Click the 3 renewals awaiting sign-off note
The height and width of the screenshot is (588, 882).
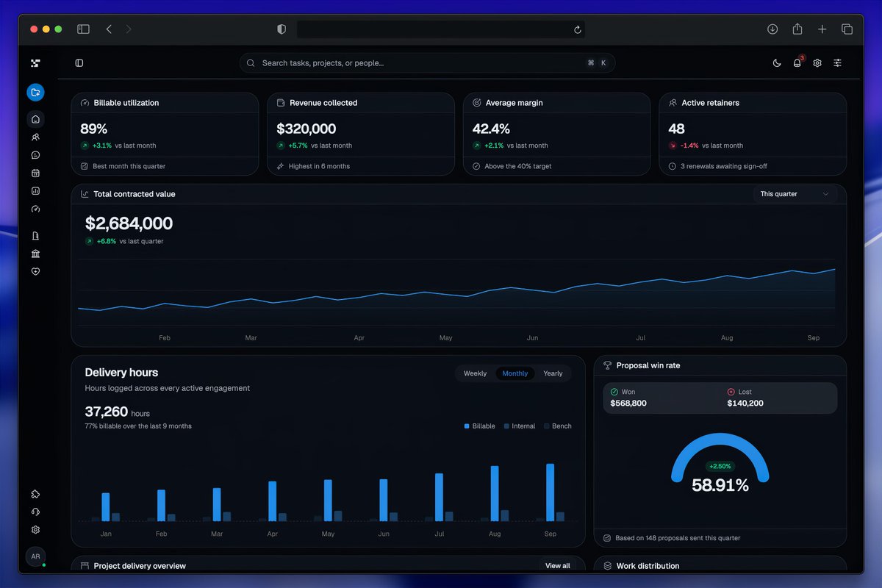click(724, 166)
